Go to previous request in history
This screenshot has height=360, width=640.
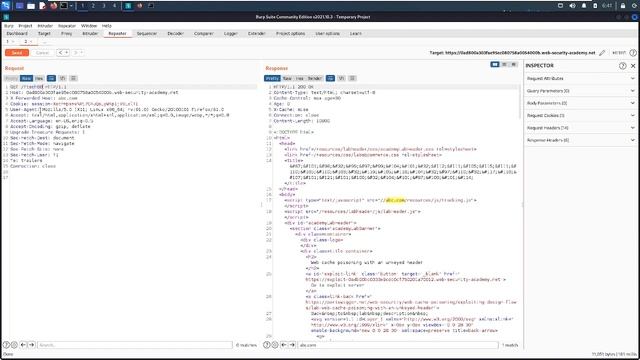[60, 53]
